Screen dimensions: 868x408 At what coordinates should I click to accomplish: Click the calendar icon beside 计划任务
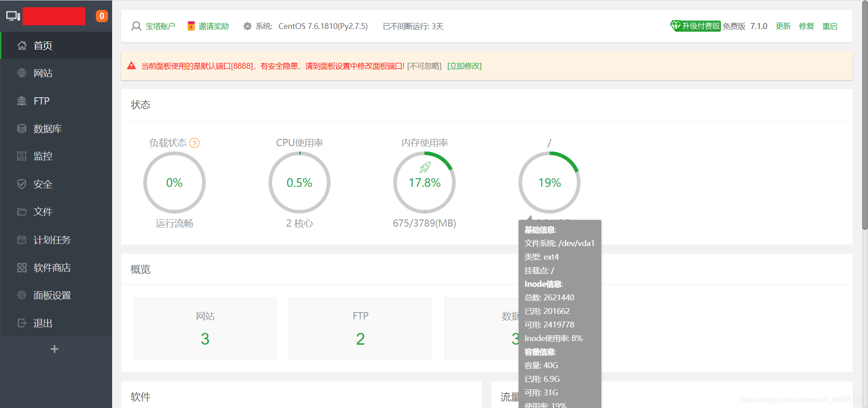click(22, 240)
